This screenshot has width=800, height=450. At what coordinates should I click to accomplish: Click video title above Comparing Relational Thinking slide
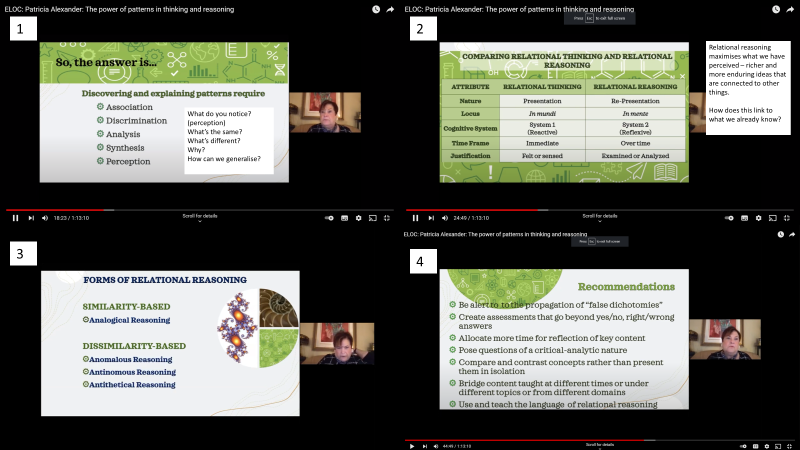[519, 9]
